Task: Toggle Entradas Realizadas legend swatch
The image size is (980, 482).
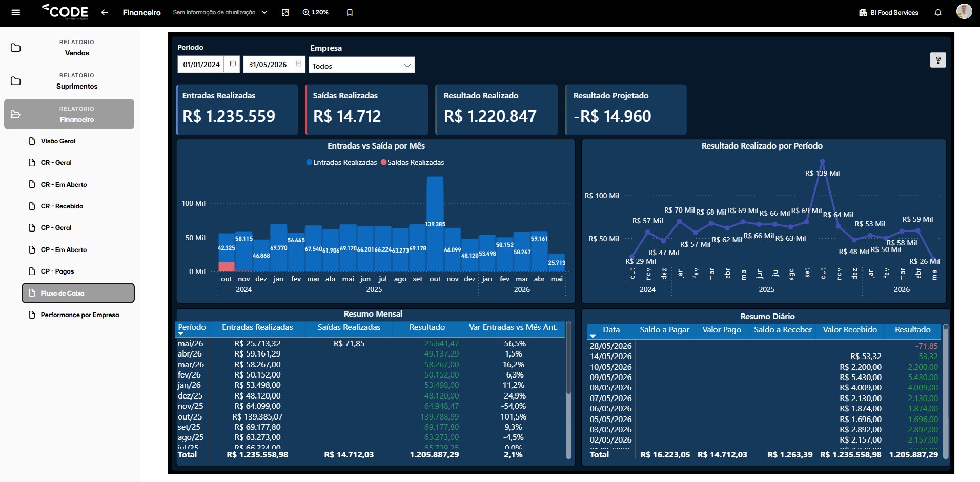Action: tap(309, 162)
